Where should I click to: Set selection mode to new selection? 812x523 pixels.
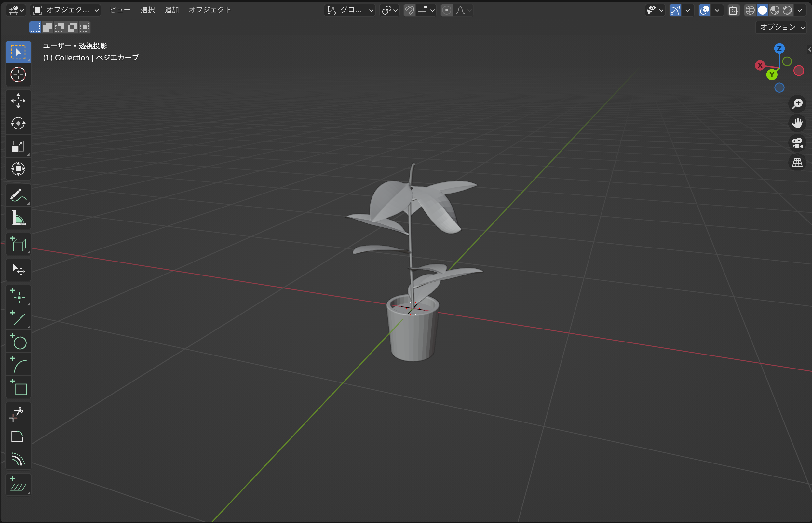coord(35,27)
